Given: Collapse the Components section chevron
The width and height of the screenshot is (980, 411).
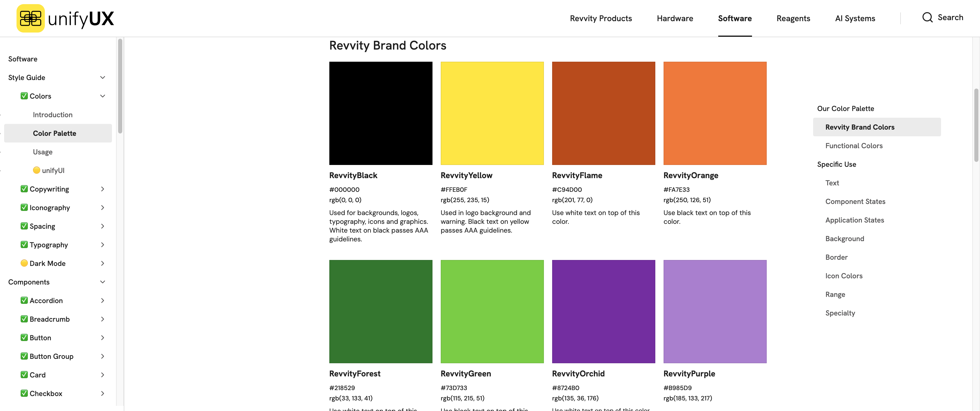Looking at the screenshot, I should click(x=102, y=282).
